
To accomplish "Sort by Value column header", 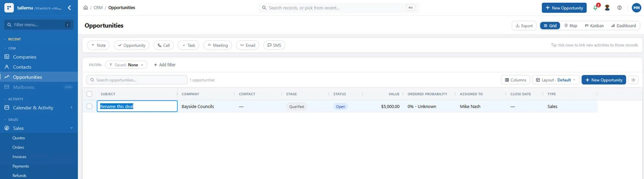I will tap(394, 94).
